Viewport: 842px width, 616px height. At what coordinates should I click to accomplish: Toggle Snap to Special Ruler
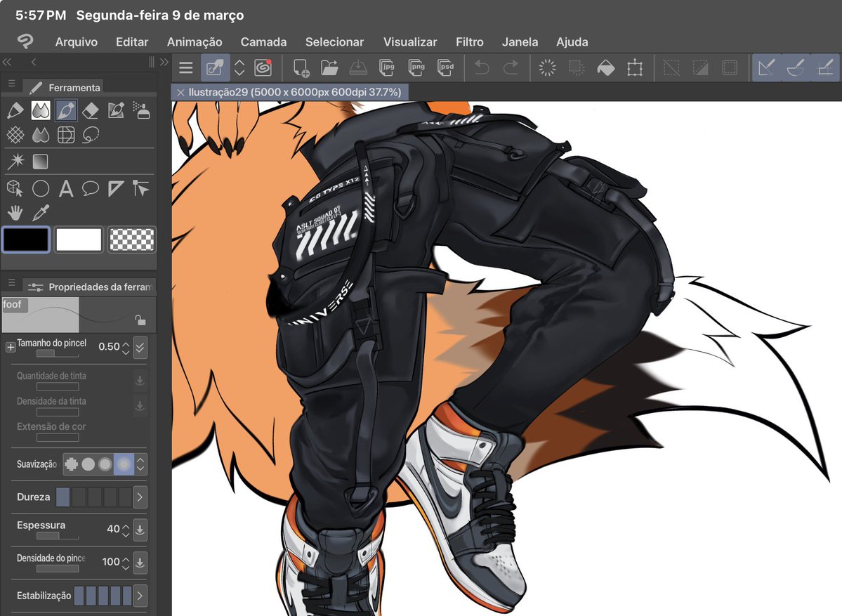click(795, 67)
